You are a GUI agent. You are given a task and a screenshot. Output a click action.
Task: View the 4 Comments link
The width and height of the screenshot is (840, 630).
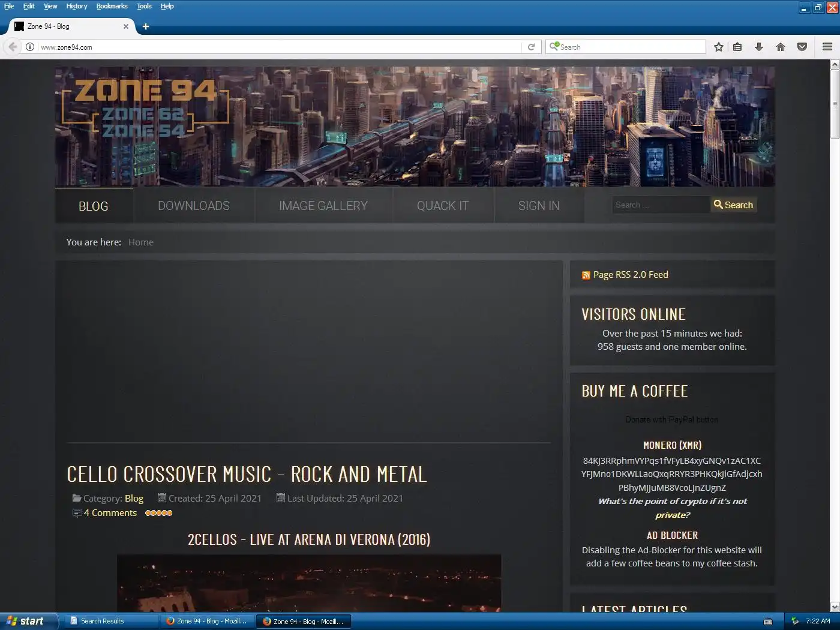tap(110, 513)
